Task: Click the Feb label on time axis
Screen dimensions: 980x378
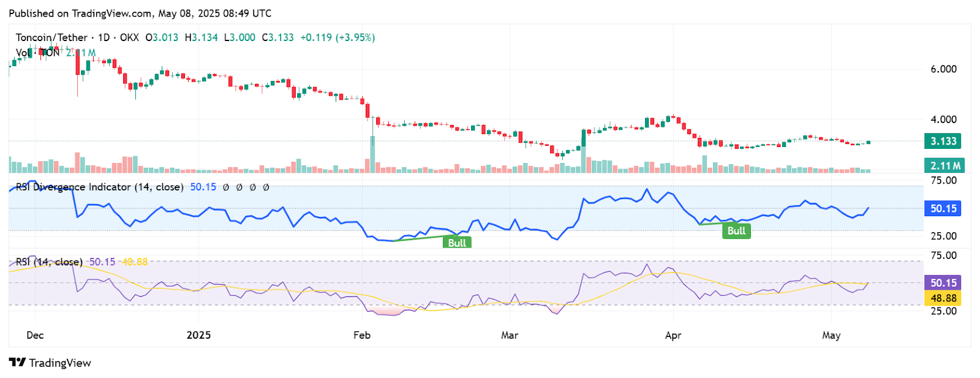Action: point(362,335)
